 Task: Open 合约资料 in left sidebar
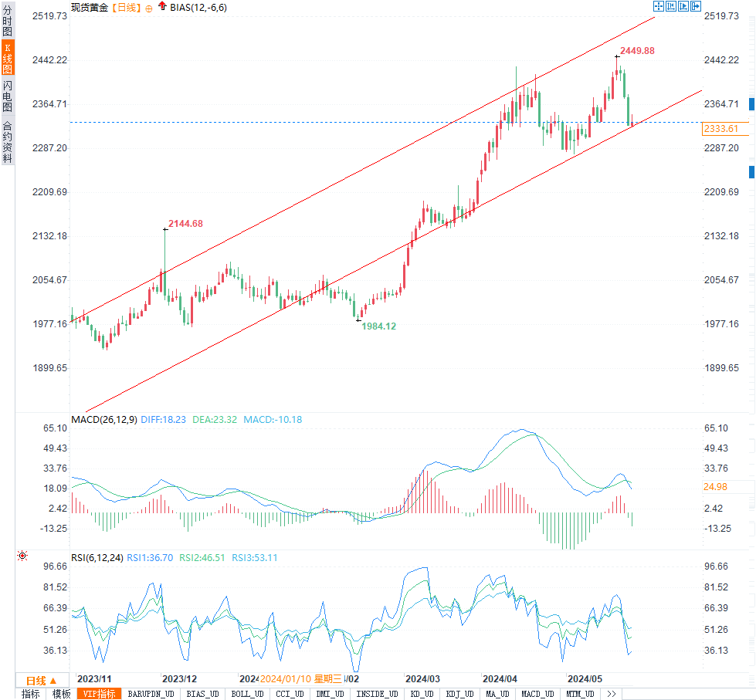point(7,141)
